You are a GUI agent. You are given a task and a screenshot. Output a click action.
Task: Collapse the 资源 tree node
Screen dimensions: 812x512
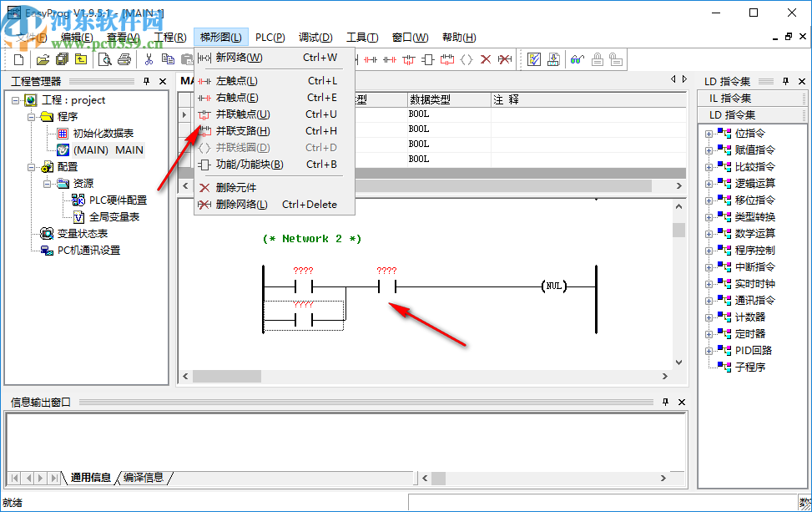point(47,184)
